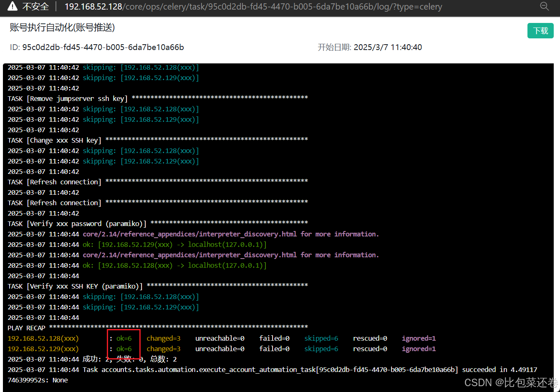Select the ignored=1 status for 192.168.52.129
The image size is (560, 392).
[x=419, y=349]
